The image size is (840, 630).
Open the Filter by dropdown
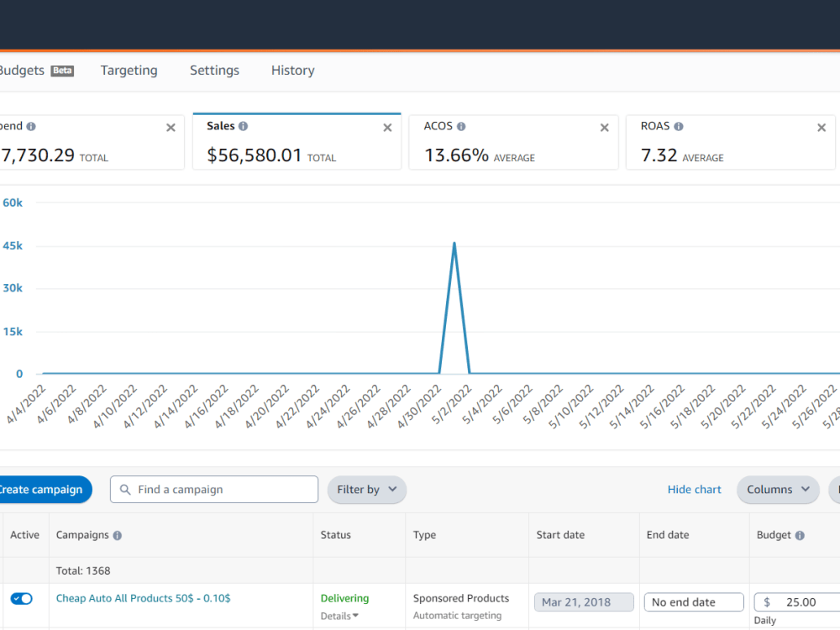coord(367,490)
